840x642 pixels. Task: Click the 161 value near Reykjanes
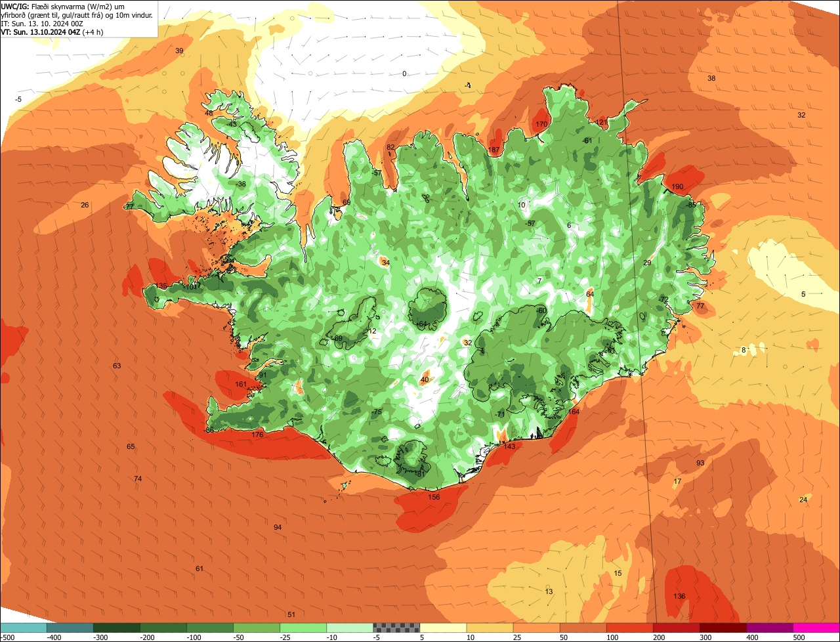tap(241, 384)
